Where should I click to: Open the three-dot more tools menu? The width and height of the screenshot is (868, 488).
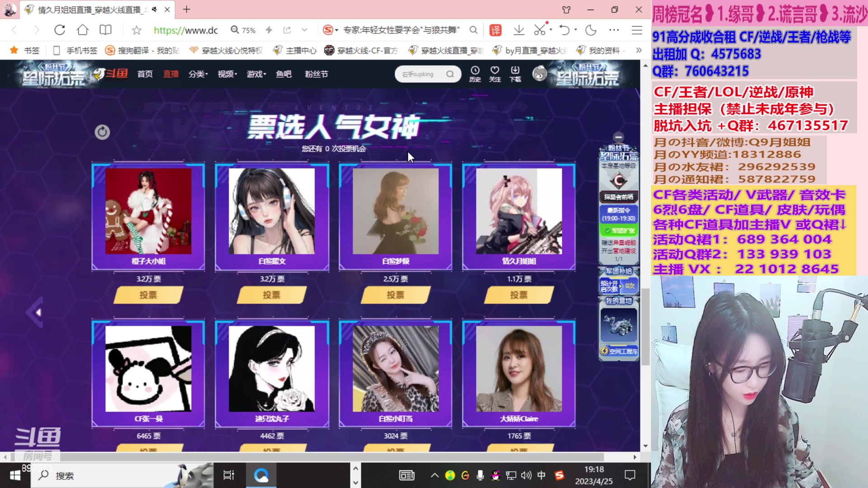pos(614,30)
